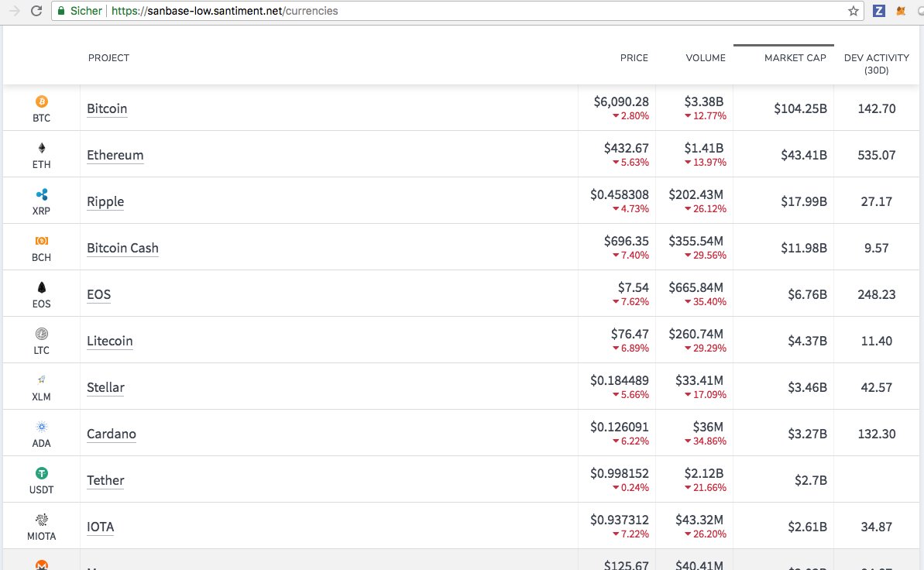
Task: Open the blue Z browser extension
Action: pos(878,11)
